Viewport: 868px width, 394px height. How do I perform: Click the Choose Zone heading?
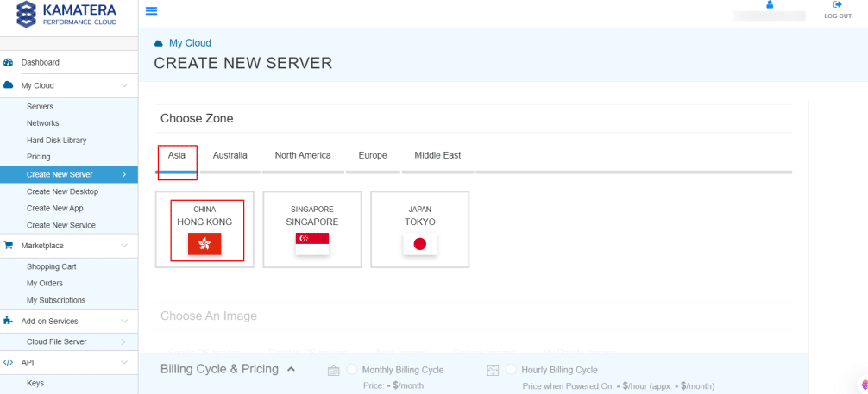(x=197, y=118)
